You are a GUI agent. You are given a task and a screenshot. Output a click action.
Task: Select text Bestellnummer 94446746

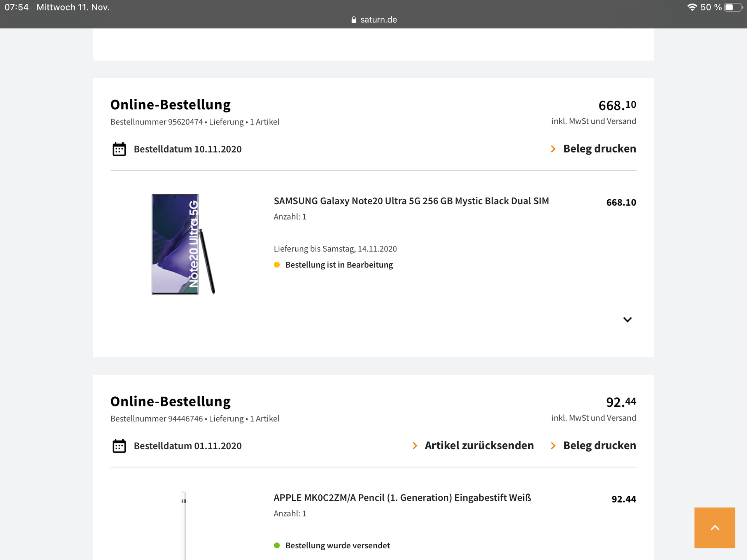[x=156, y=419]
